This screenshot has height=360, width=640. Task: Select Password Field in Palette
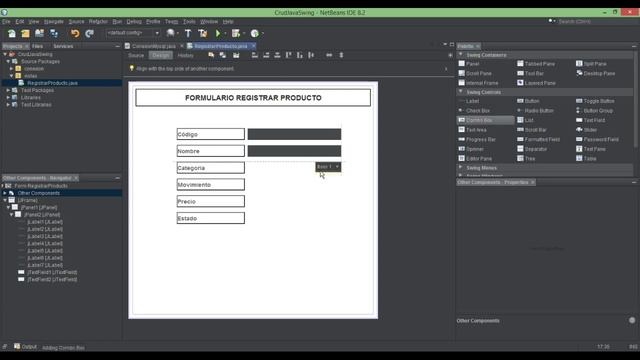tap(597, 140)
